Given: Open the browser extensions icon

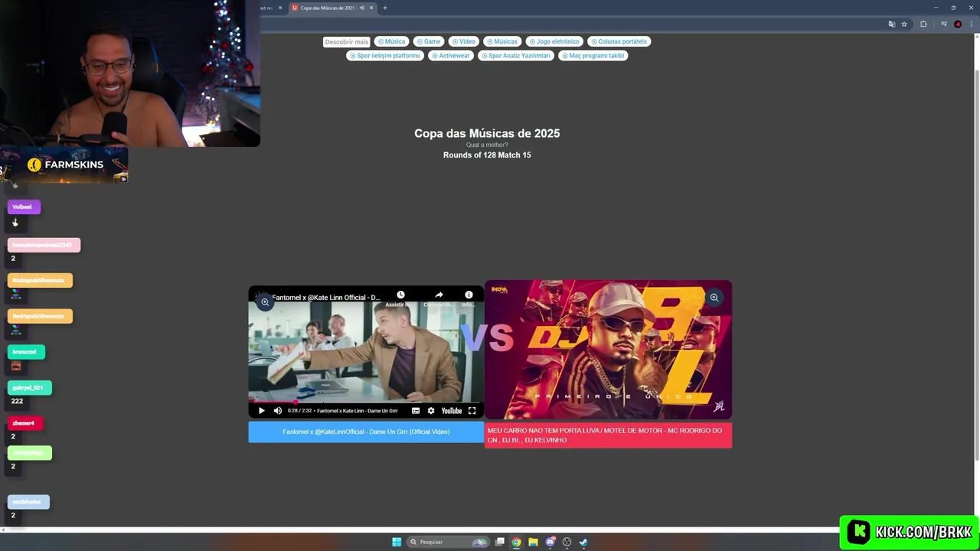Looking at the screenshot, I should tap(923, 24).
